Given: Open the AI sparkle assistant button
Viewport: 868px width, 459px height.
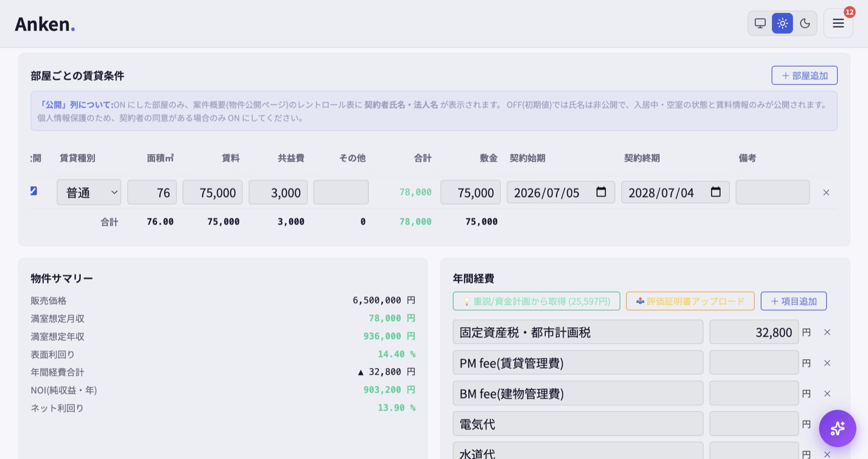Looking at the screenshot, I should (838, 428).
